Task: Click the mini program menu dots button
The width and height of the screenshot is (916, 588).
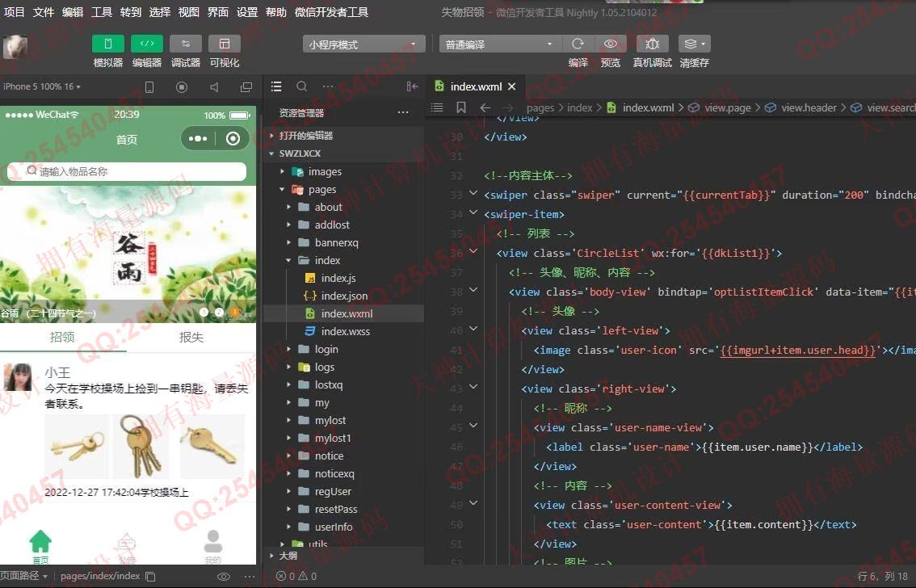Action: [198, 138]
